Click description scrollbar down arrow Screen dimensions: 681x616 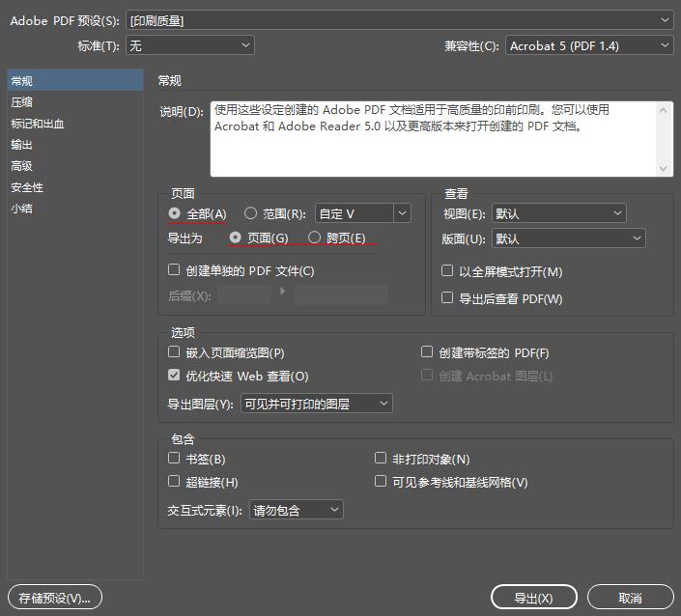point(664,168)
